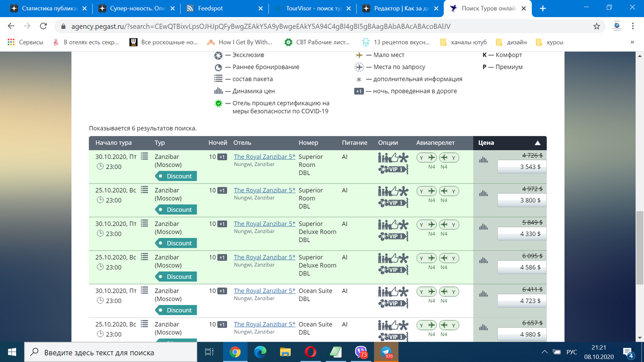
Task: Open дизайн bookmark folder
Action: pyautogui.click(x=510, y=42)
